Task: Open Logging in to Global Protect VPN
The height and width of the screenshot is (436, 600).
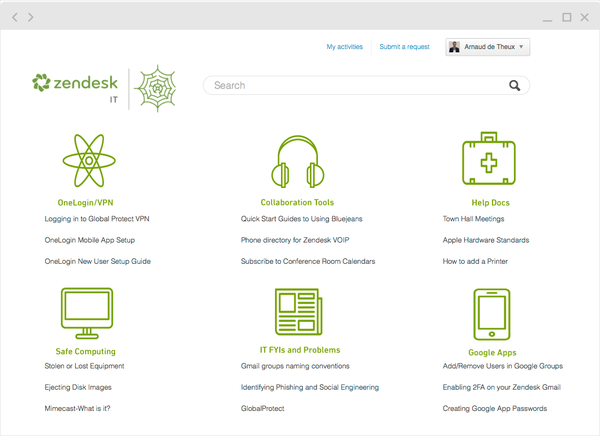Action: 97,219
